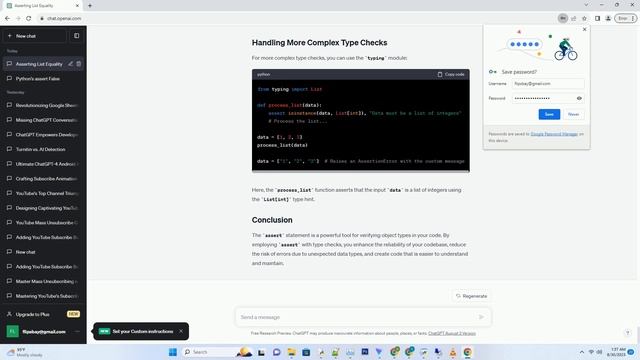Open Microsoft Store from taskbar
Image resolution: width=640 pixels, height=360 pixels.
[306, 352]
